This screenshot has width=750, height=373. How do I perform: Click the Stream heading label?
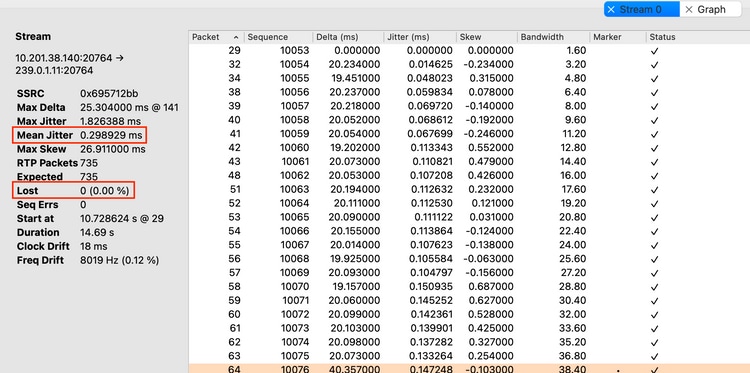tap(33, 36)
